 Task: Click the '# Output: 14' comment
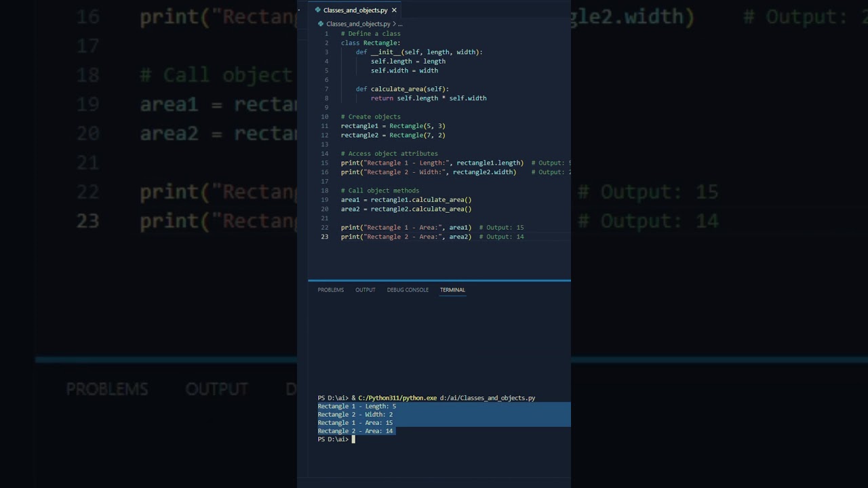[x=501, y=237]
